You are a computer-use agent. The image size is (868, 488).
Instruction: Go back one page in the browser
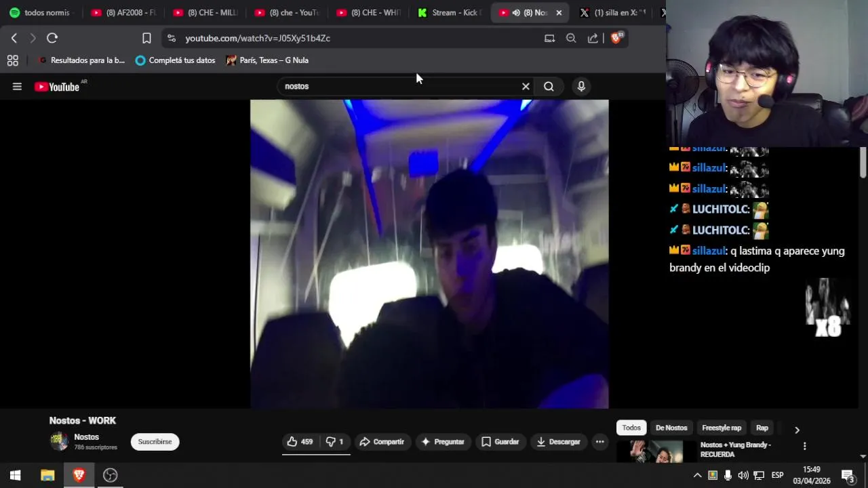coord(14,38)
